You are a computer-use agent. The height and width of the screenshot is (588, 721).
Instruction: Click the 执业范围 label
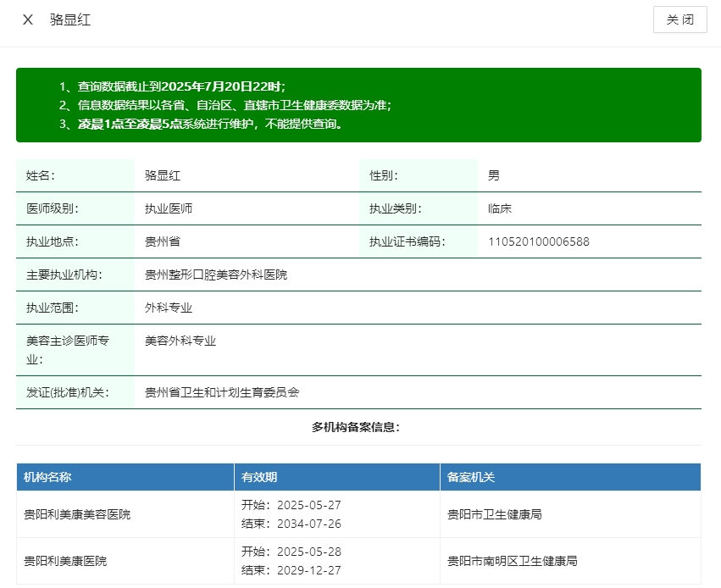tap(53, 308)
